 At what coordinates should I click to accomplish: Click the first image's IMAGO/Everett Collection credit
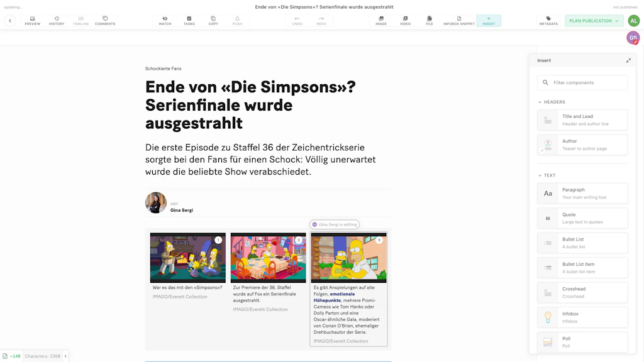180,297
